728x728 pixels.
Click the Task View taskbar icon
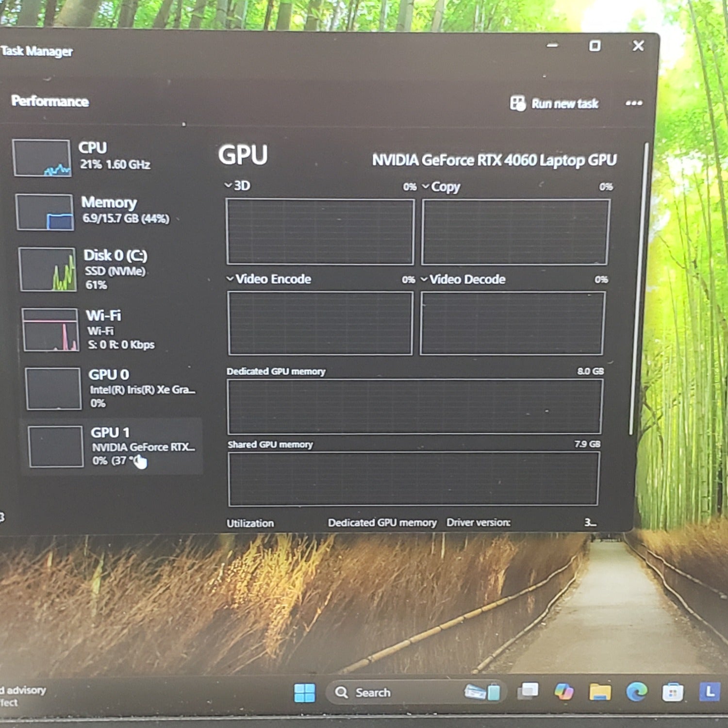(528, 691)
